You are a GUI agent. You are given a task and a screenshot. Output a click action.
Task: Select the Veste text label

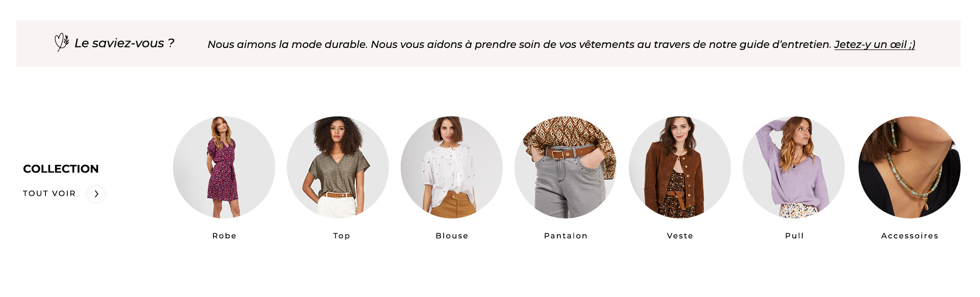pos(680,236)
